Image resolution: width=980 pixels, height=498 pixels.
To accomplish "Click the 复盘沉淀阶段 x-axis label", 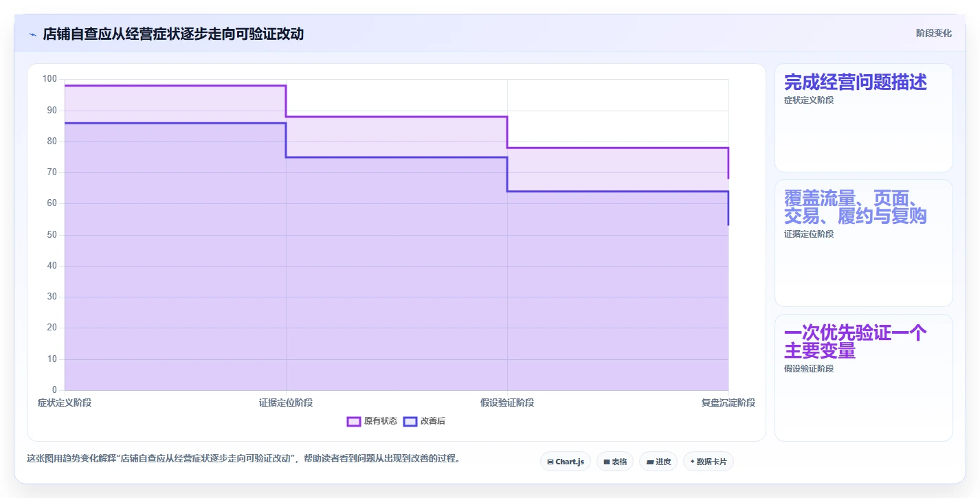I will [x=728, y=403].
